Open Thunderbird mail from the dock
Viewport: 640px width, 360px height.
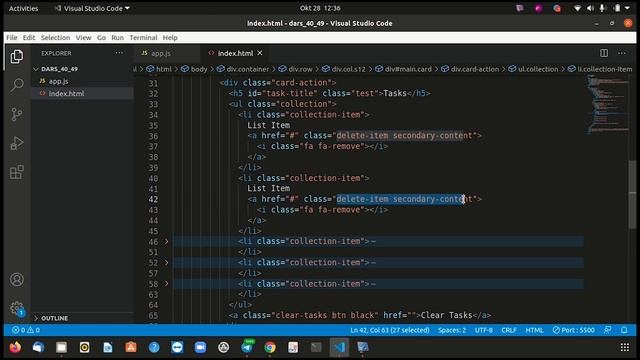(38, 347)
